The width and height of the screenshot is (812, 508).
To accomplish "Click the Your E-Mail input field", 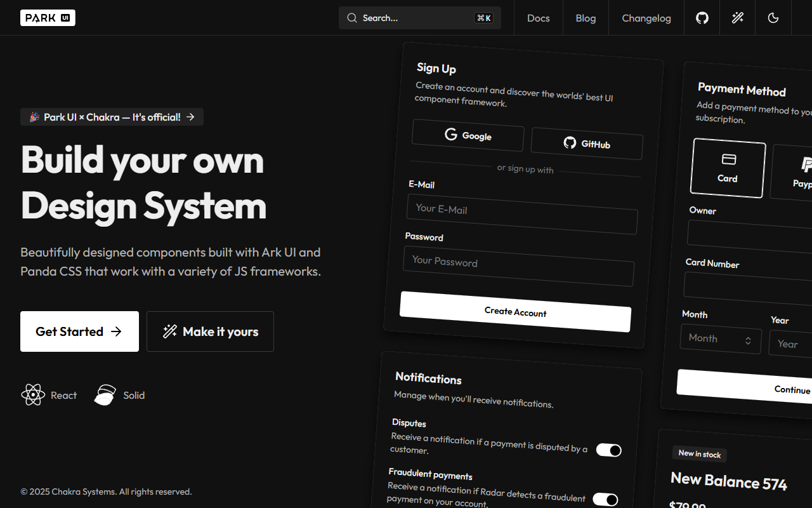I will pyautogui.click(x=521, y=213).
